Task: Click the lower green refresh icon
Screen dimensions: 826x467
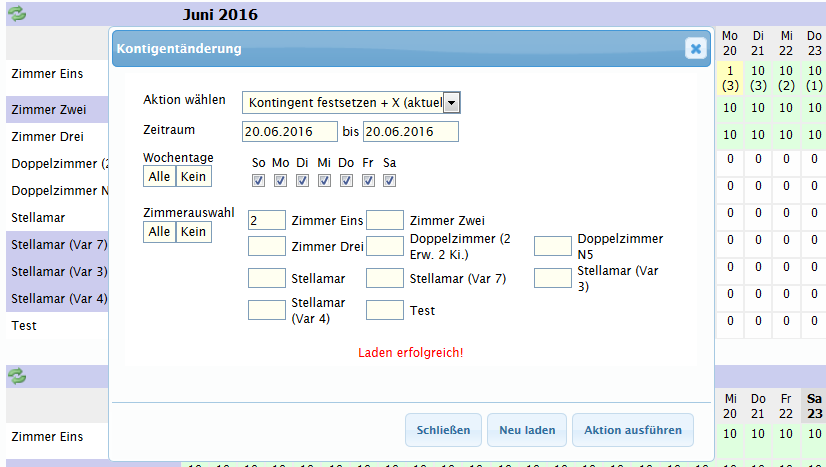Action: (17, 376)
